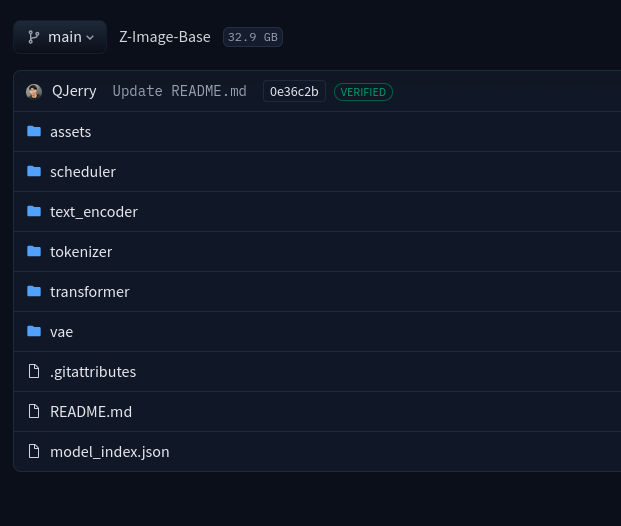621x526 pixels.
Task: Click the file icon for .gitattributes
Action: 34,372
